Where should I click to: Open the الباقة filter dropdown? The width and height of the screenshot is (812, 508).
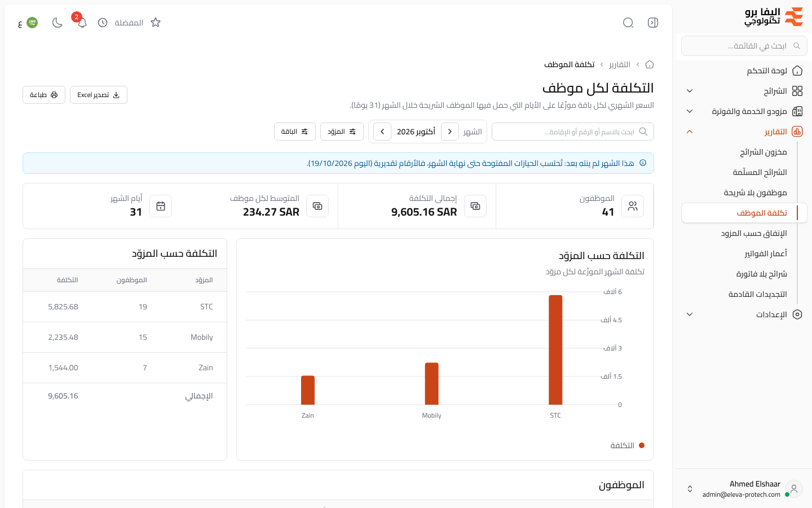pyautogui.click(x=295, y=132)
